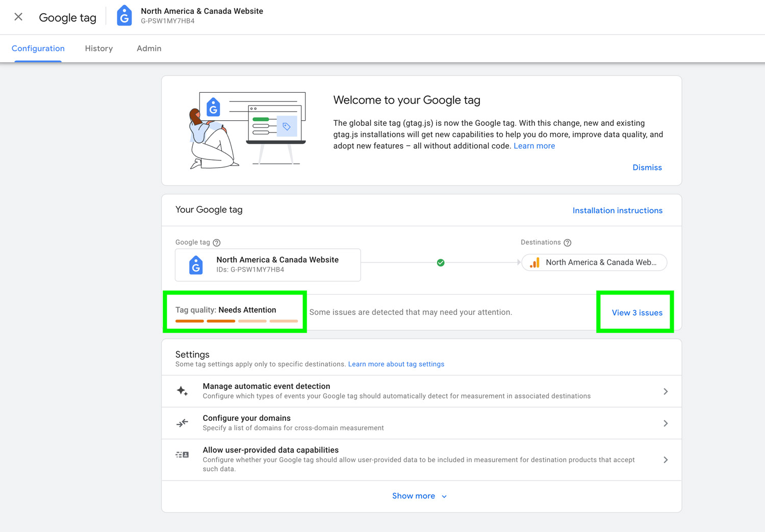The image size is (765, 532).
Task: Click the merge arrows icon for domains
Action: coord(182,423)
